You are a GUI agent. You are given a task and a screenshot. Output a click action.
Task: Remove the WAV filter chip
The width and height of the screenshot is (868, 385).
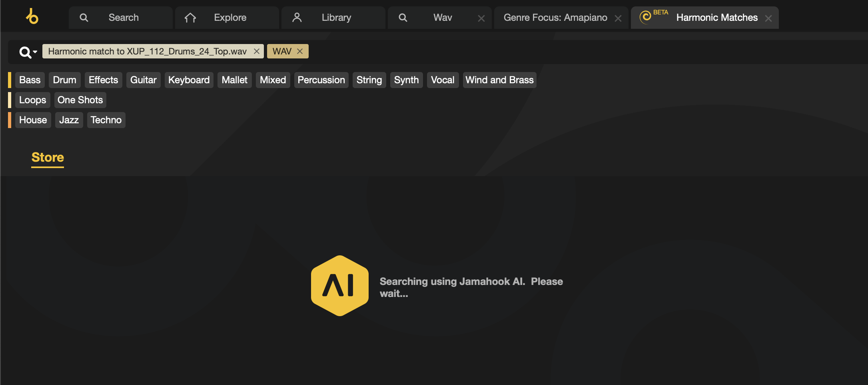point(300,51)
